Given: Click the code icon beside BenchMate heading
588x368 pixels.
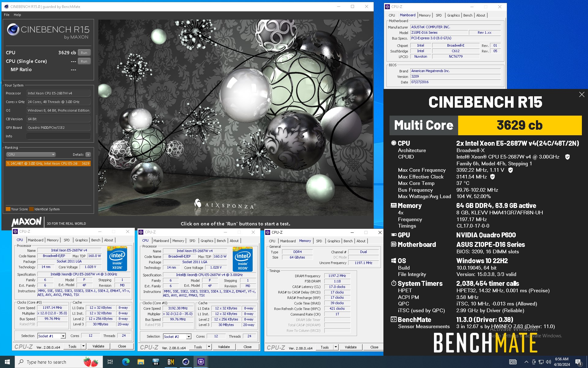Looking at the screenshot, I should [394, 320].
